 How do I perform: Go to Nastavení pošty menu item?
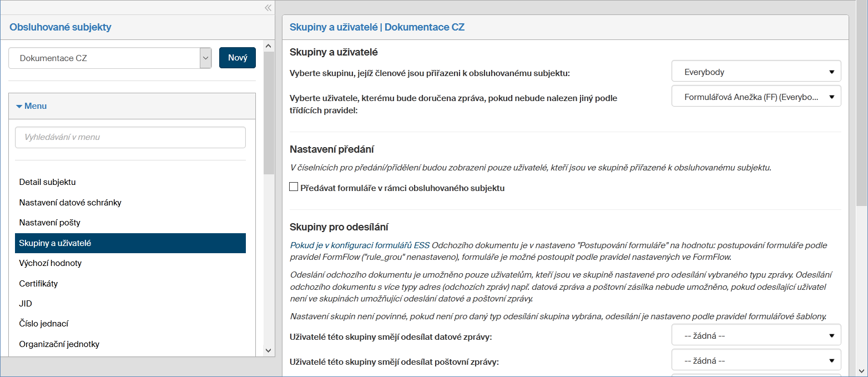click(50, 223)
